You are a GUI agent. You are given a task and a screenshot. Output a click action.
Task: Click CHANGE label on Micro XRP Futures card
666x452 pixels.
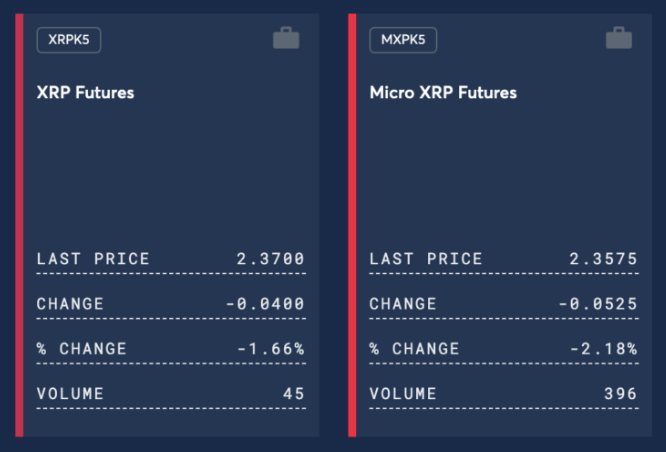point(403,303)
